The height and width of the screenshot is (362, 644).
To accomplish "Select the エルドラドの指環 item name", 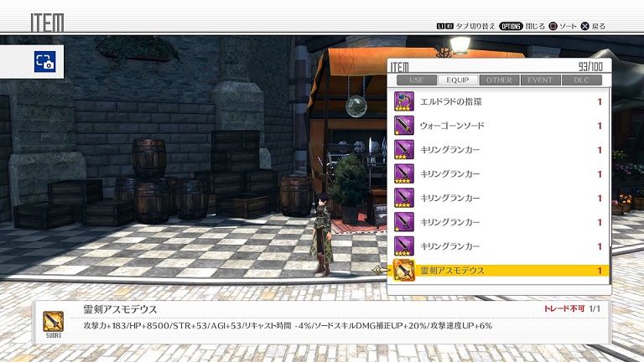I will 451,101.
